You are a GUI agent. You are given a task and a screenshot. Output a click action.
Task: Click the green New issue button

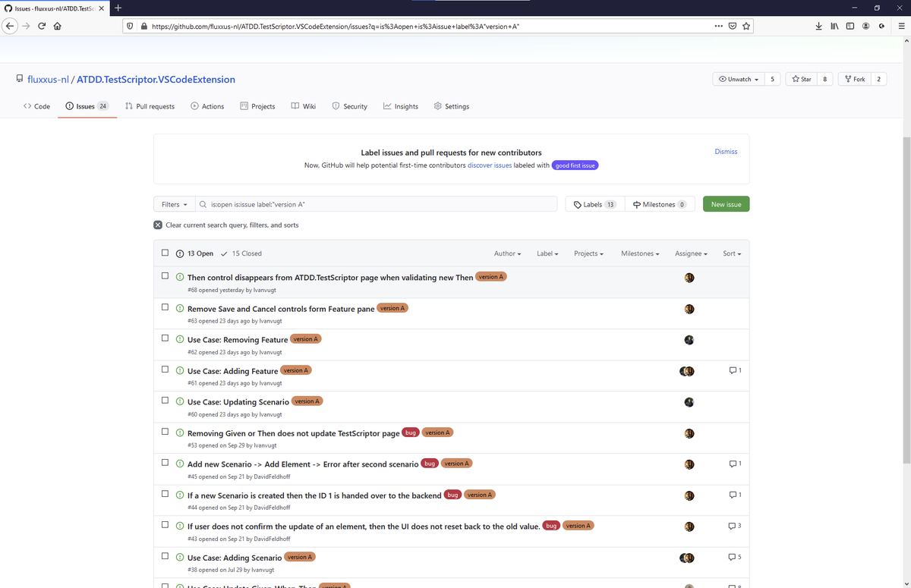[726, 204]
